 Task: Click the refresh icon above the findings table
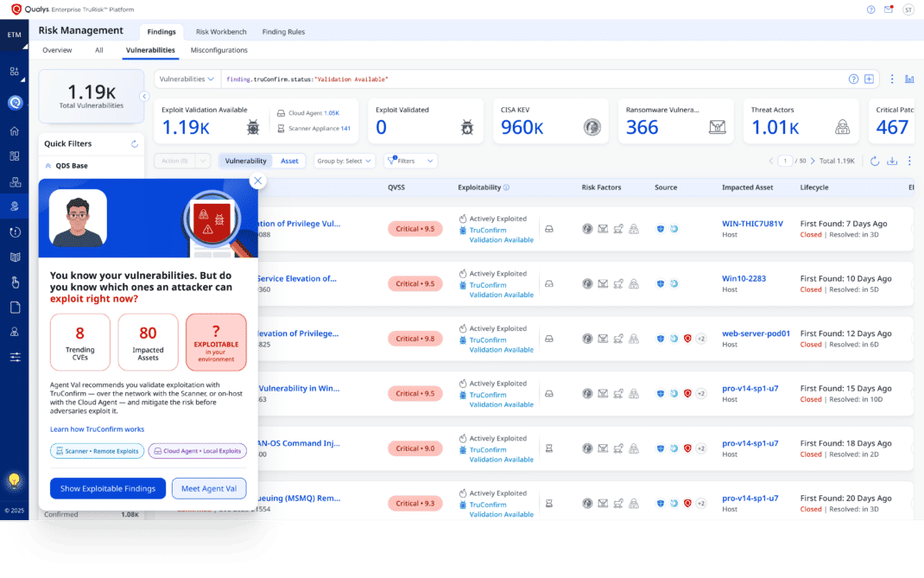coord(875,161)
